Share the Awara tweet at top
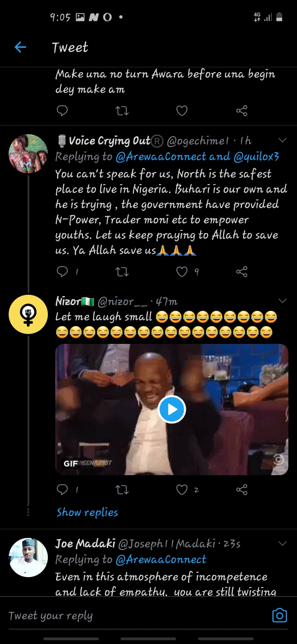The height and width of the screenshot is (644, 297). (242, 111)
